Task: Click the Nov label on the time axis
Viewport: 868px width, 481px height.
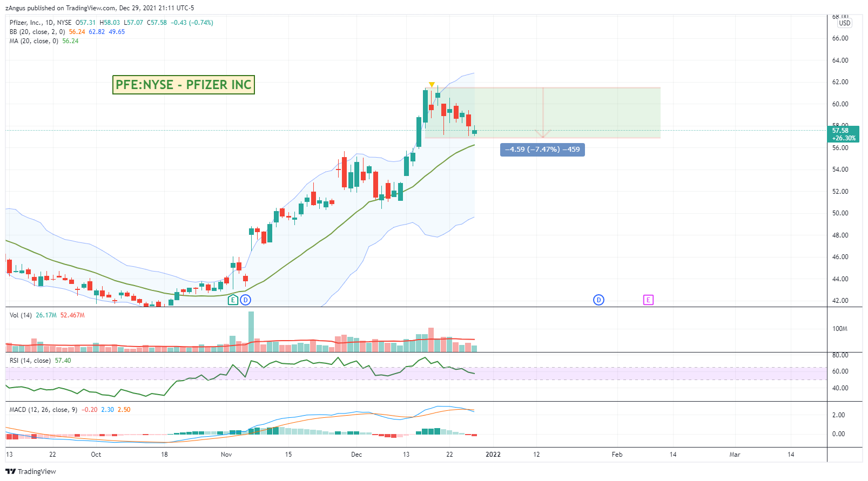Action: tap(226, 455)
